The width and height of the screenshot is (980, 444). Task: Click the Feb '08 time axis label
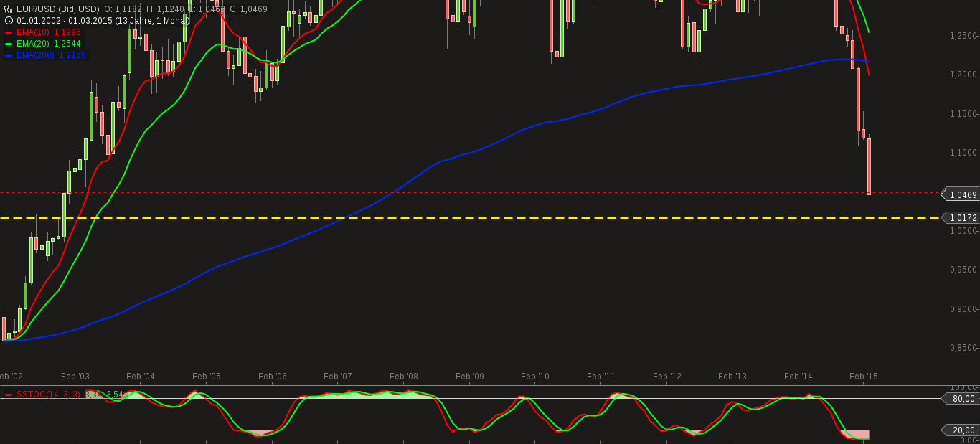tap(404, 376)
